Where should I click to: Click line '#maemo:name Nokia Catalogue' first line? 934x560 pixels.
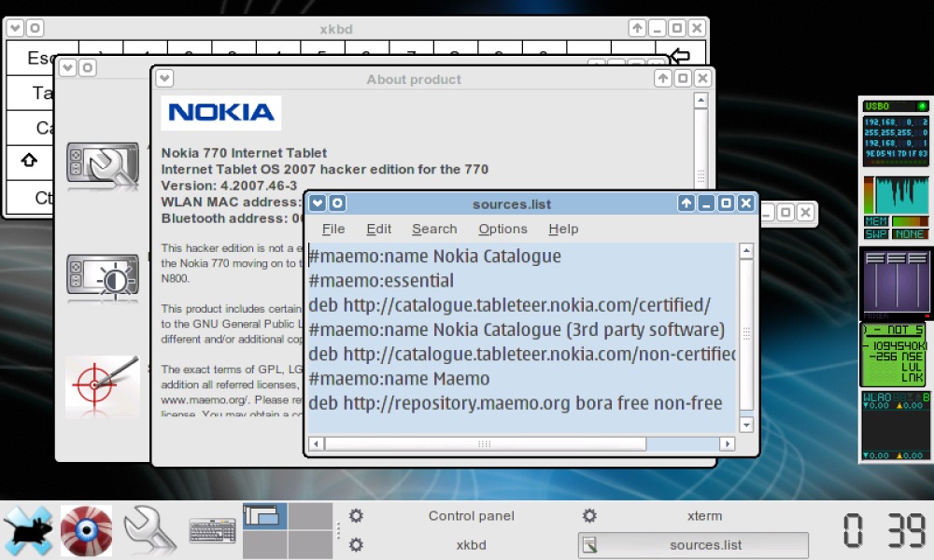coord(435,257)
